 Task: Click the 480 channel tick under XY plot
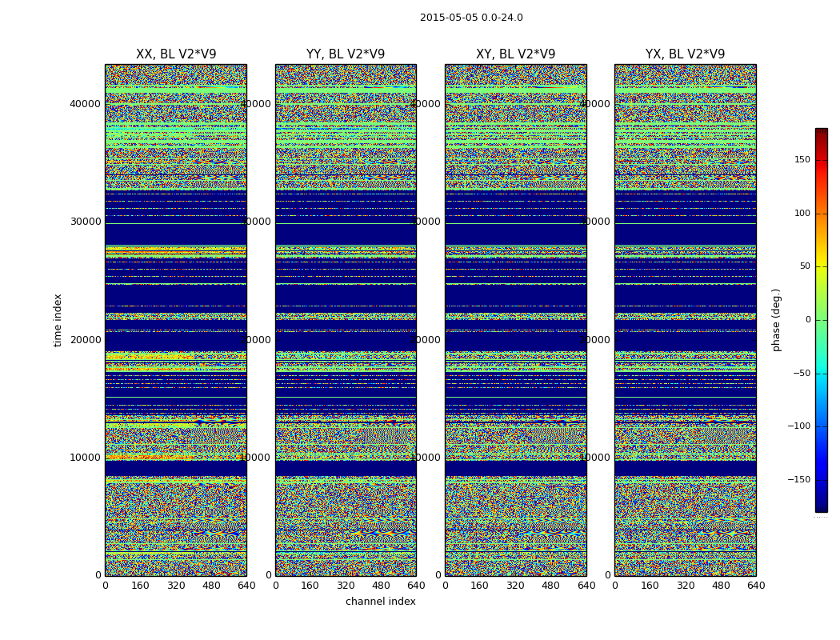pos(550,586)
